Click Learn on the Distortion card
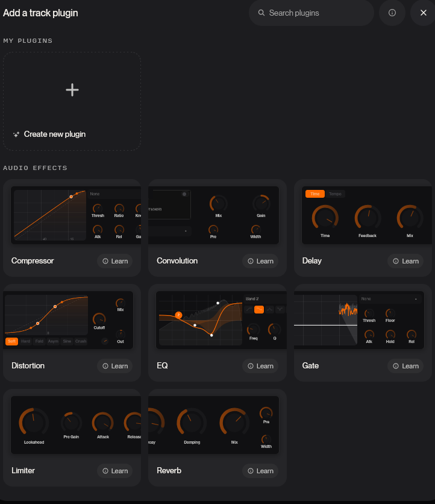Screen dimensions: 435x504 tap(115, 366)
